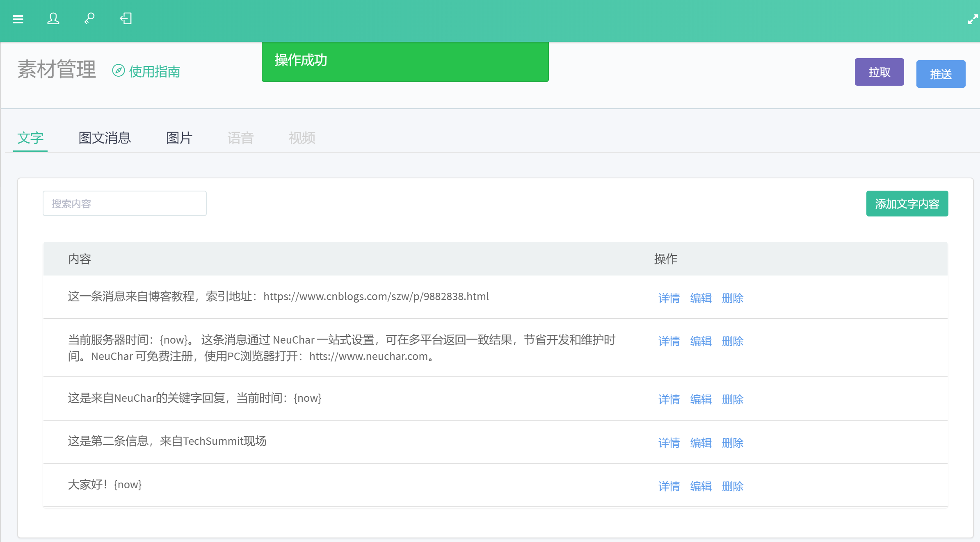Screen dimensions: 980x542
Task: Click the 素材管理 page title
Action: tap(57, 69)
